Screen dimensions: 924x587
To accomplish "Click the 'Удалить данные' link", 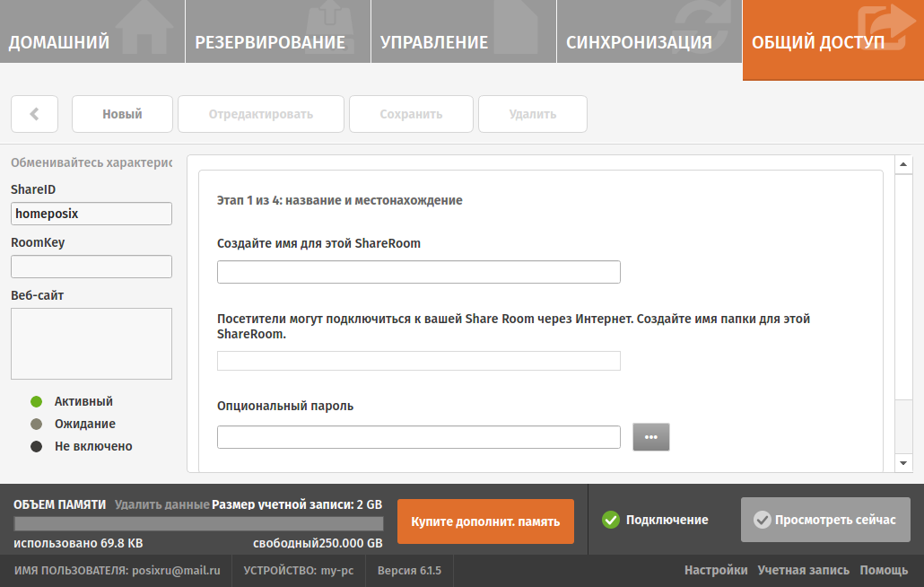I will 162,504.
